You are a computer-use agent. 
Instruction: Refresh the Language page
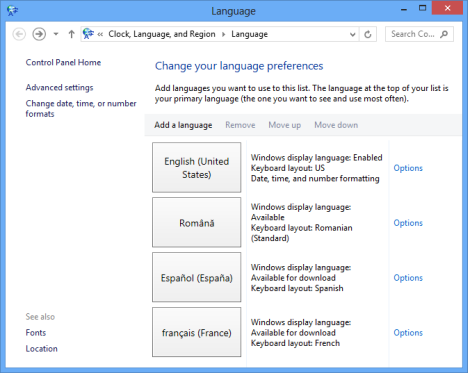pyautogui.click(x=368, y=34)
